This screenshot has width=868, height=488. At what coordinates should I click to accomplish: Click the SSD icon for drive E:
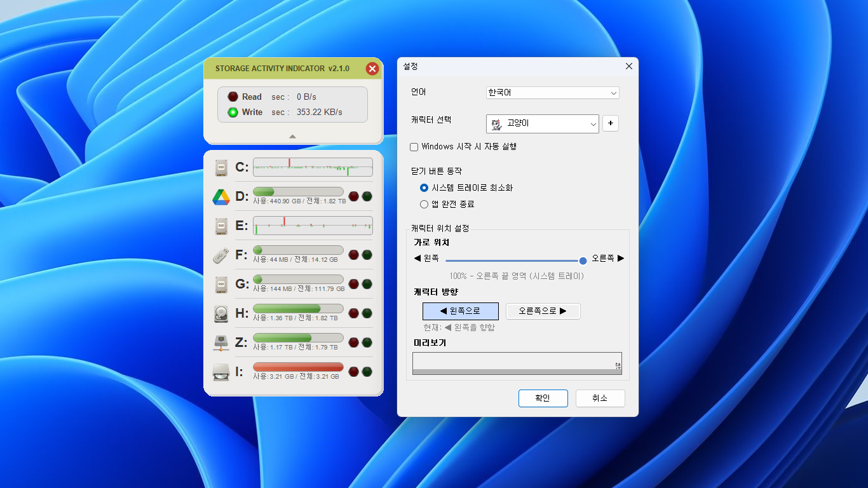tap(221, 226)
